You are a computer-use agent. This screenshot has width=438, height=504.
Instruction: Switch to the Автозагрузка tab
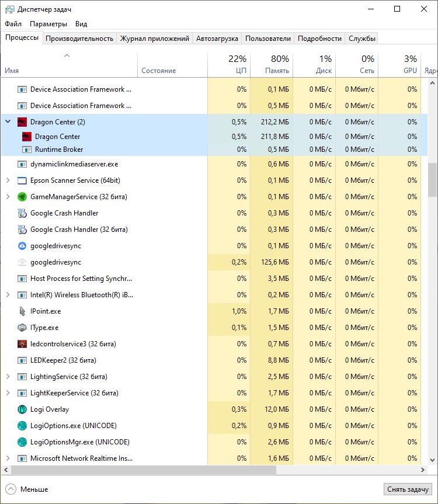click(217, 39)
